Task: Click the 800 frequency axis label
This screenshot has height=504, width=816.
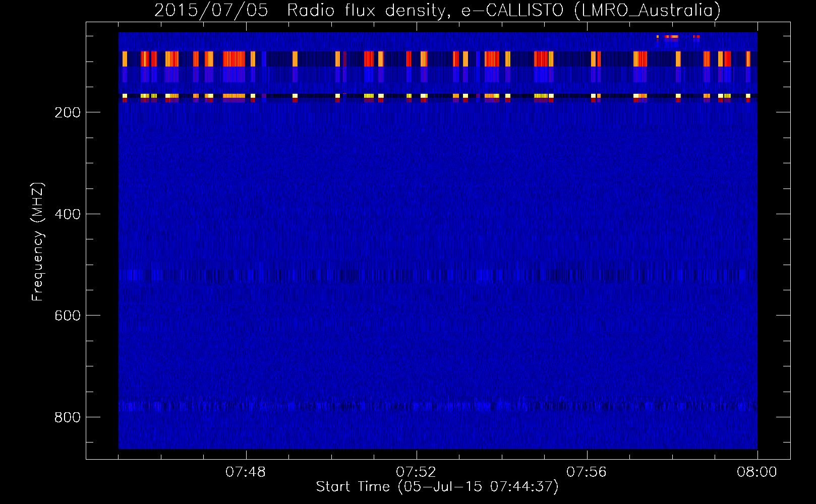Action: coord(68,417)
